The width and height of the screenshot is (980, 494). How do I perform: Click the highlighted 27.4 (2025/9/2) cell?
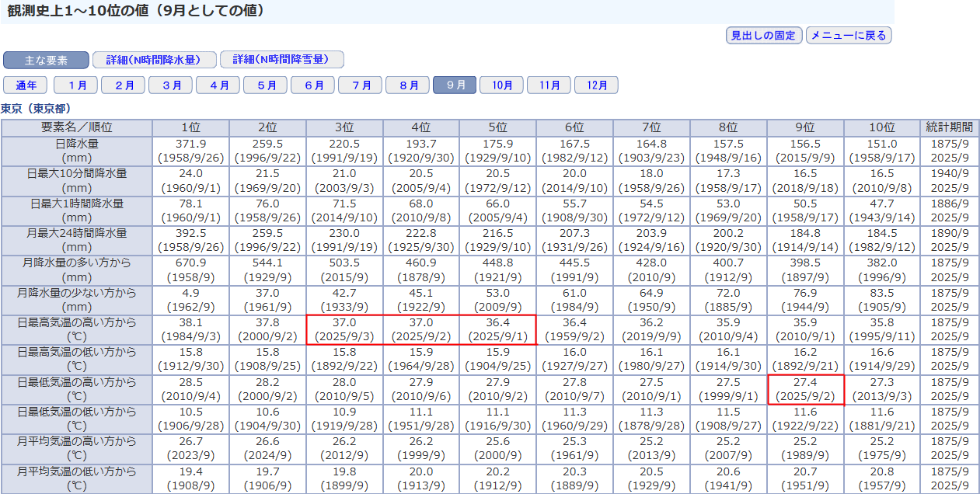click(x=805, y=389)
